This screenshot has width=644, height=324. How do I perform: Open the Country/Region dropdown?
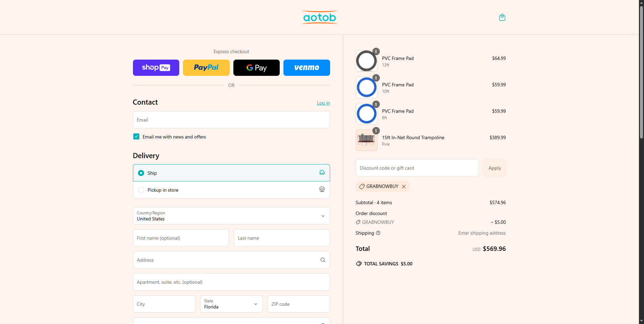pos(231,216)
